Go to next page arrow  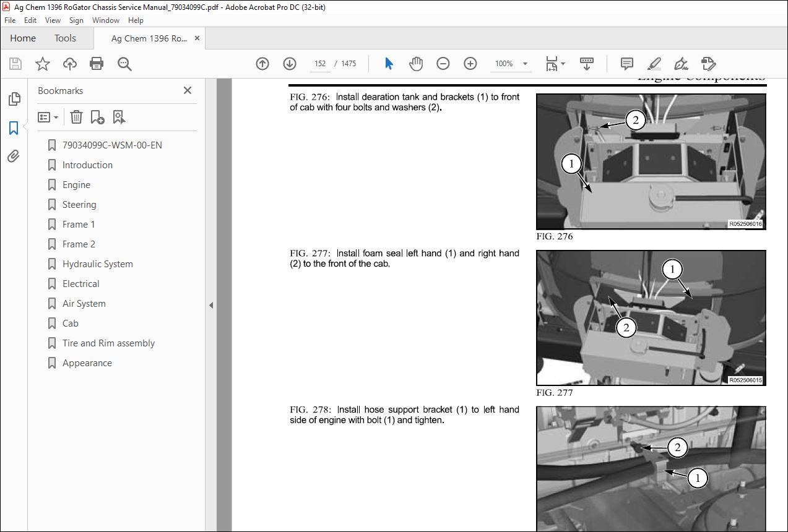(290, 64)
